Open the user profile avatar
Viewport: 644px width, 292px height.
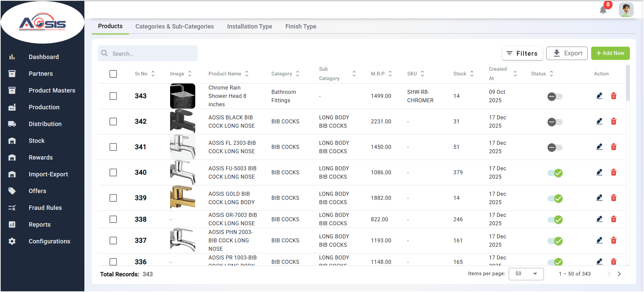pos(626,10)
